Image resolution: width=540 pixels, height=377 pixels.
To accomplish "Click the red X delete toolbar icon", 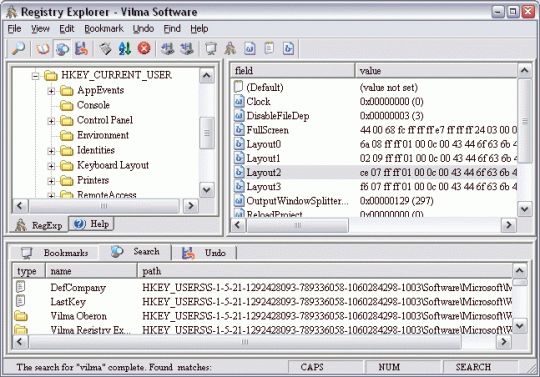I will click(x=144, y=48).
